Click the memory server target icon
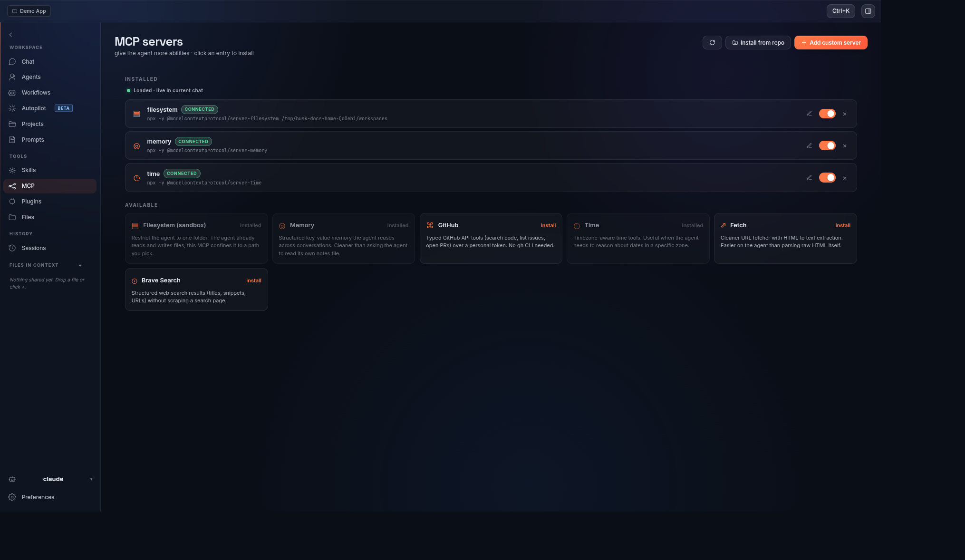Viewport: 965px width, 560px height. (136, 146)
